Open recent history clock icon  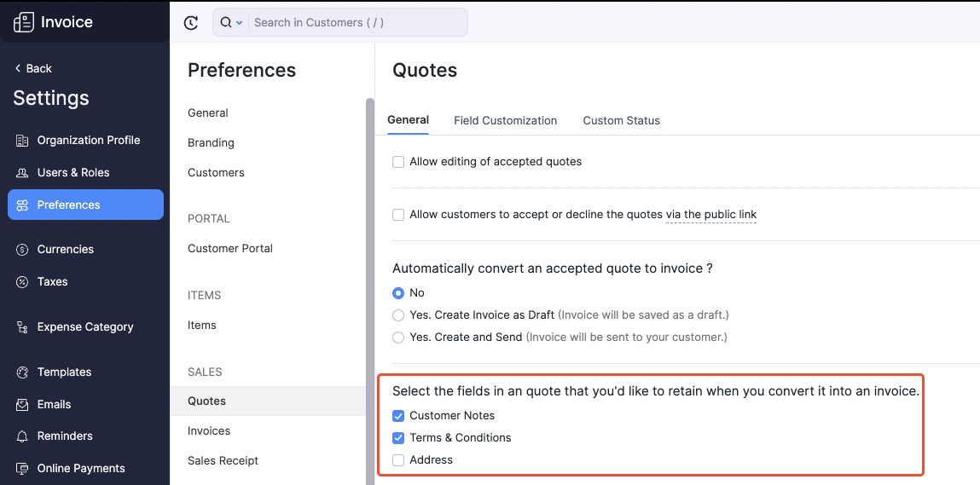pyautogui.click(x=191, y=23)
